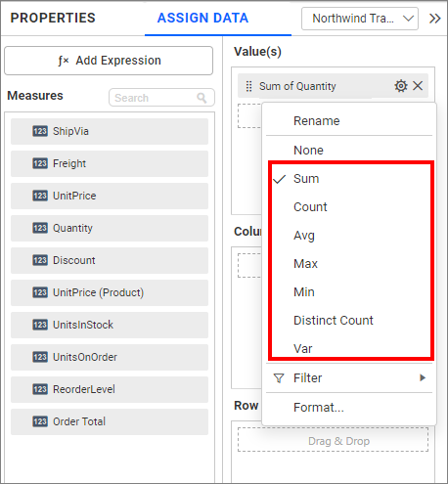The height and width of the screenshot is (484, 448).
Task: Click the drag handle beside Sum of Quantity
Action: click(248, 86)
